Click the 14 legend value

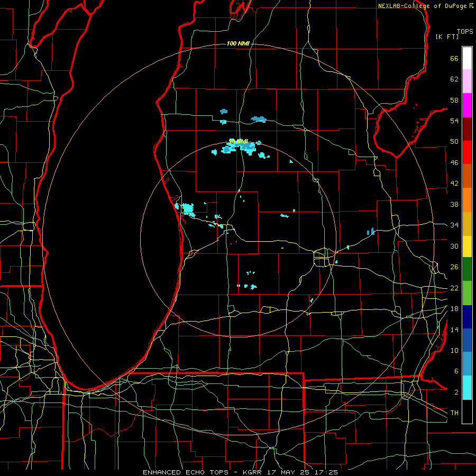(x=454, y=329)
